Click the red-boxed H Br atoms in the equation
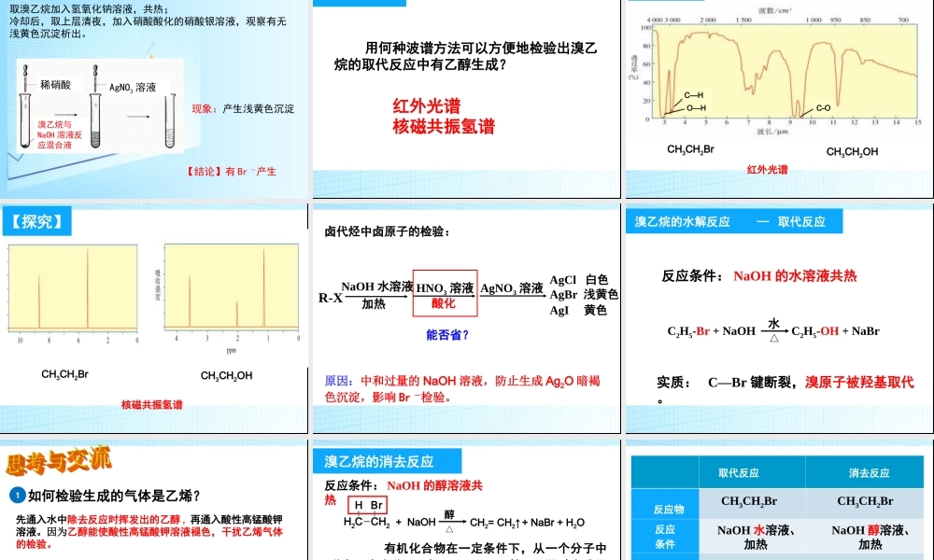Screen dimensions: 934x560 click(x=367, y=505)
